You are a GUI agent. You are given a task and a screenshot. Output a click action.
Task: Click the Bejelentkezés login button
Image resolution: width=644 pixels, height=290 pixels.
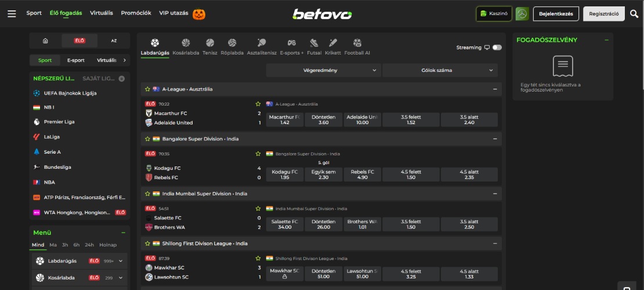click(556, 14)
